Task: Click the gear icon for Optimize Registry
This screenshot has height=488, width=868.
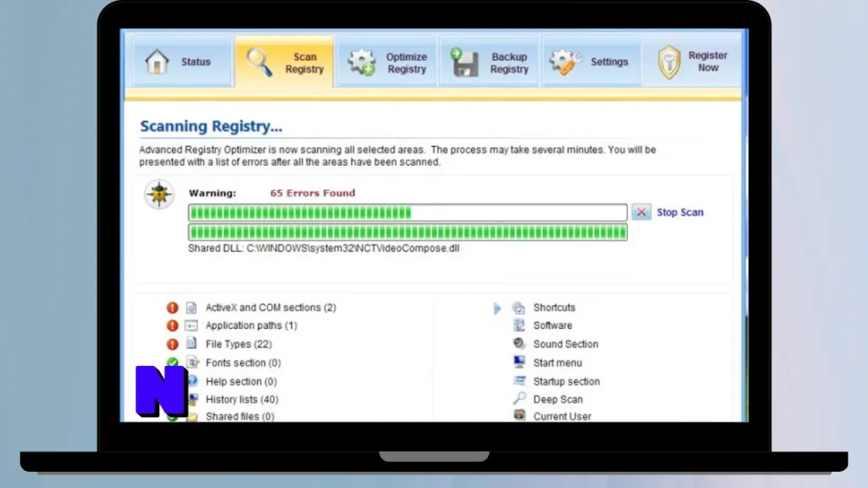Action: 362,62
